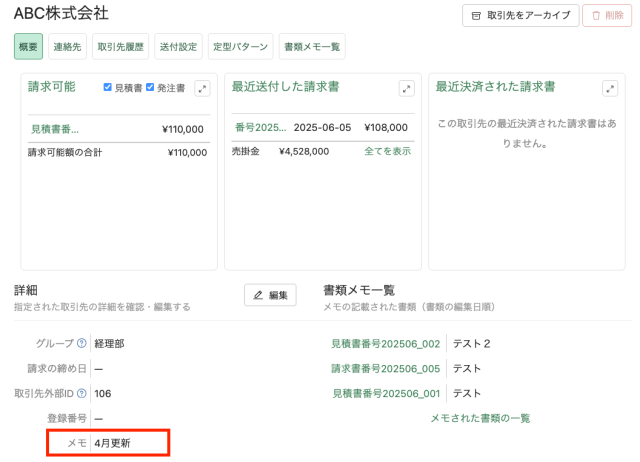Expand the 請求可能 panel
This screenshot has width=640, height=462.
pos(202,88)
